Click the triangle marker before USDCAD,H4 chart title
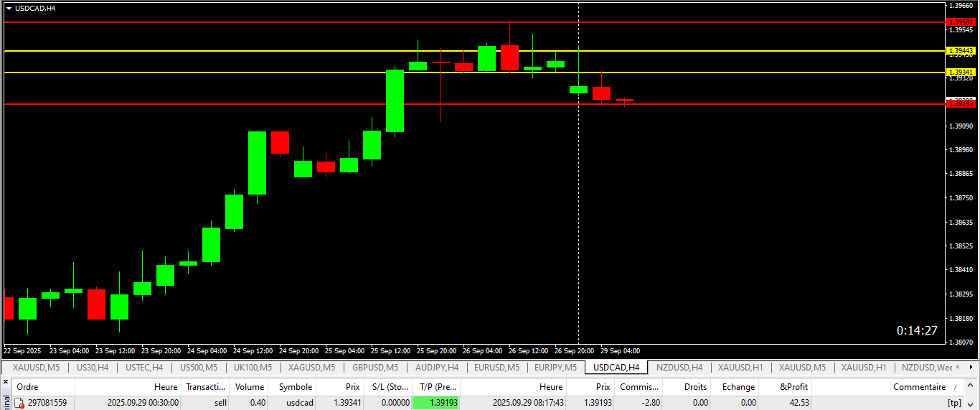Viewport: 980px width, 410px height. point(9,9)
